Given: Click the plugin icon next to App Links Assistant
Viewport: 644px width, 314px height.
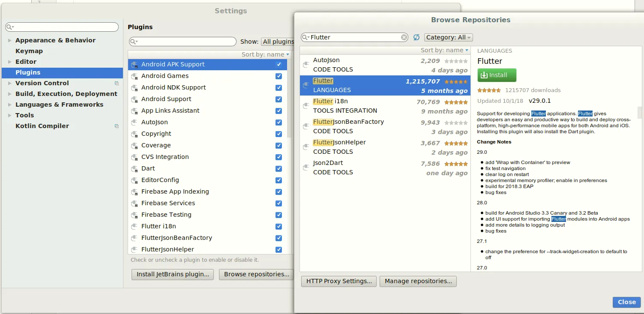Looking at the screenshot, I should (135, 111).
